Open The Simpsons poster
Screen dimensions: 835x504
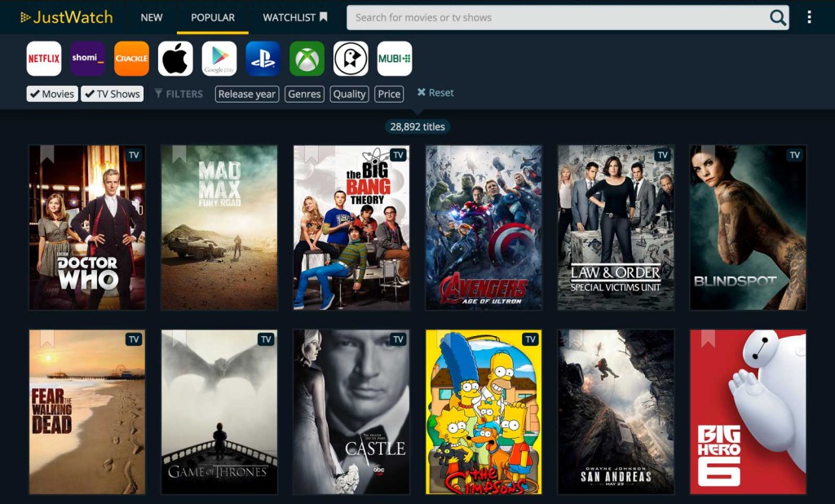[x=484, y=412]
